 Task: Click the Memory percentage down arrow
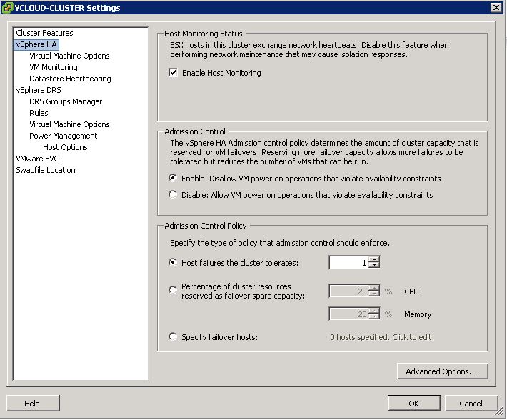coord(374,316)
